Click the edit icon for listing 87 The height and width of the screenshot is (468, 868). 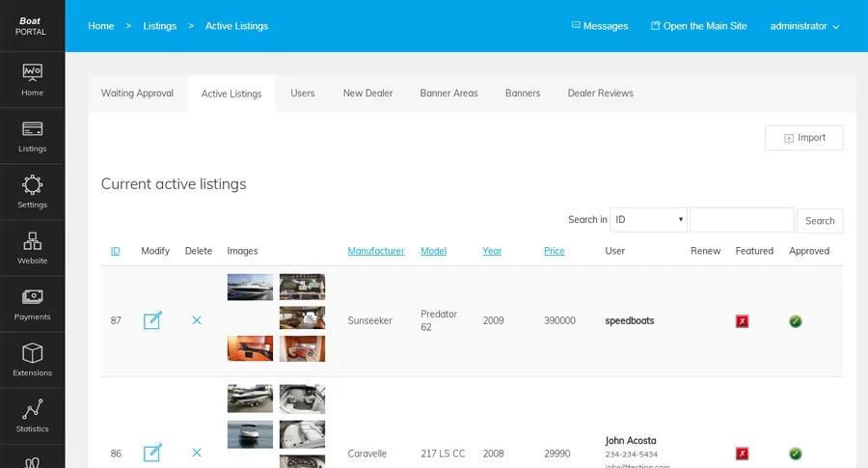[152, 320]
